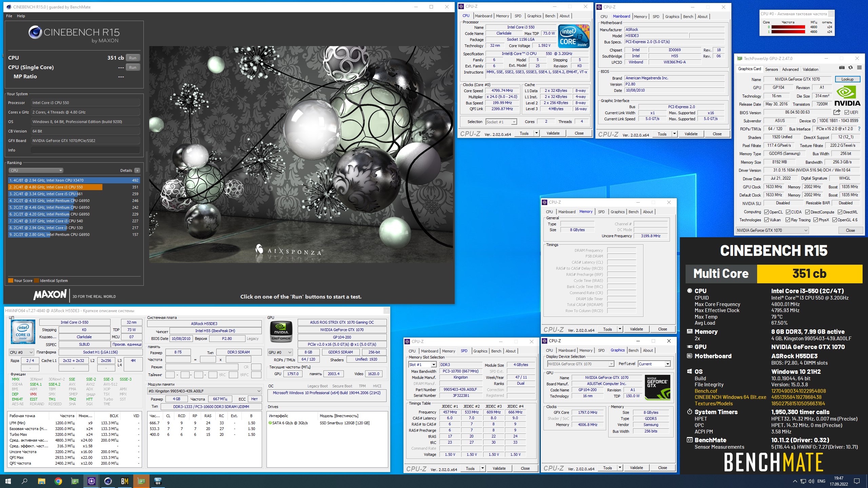The height and width of the screenshot is (488, 868).
Task: Open About tab in CPU-Z Mainboard window
Action: pyautogui.click(x=703, y=17)
